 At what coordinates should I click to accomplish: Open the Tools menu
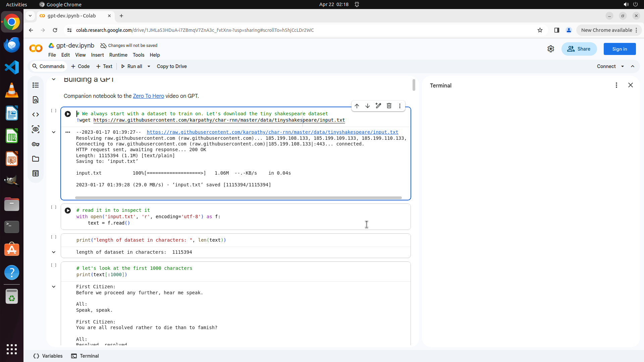pyautogui.click(x=138, y=55)
